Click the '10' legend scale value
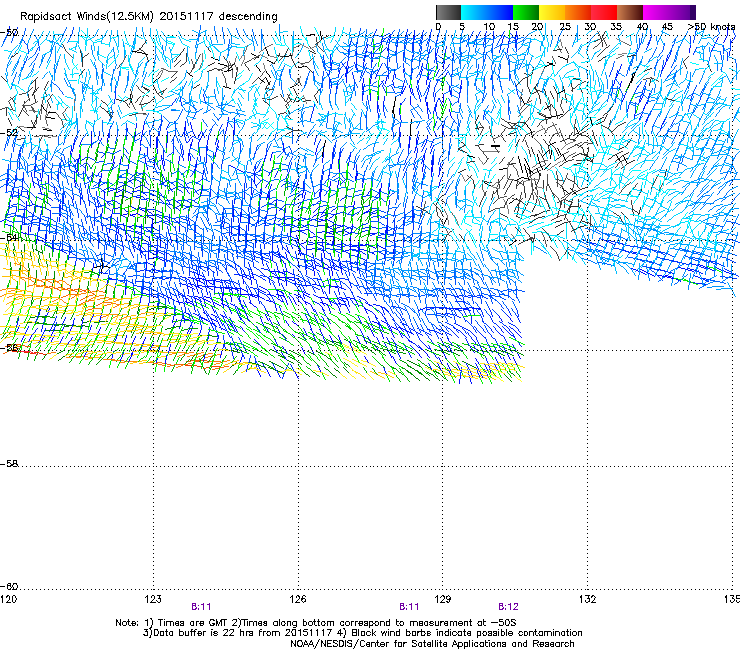This screenshot has width=740, height=650. (489, 27)
